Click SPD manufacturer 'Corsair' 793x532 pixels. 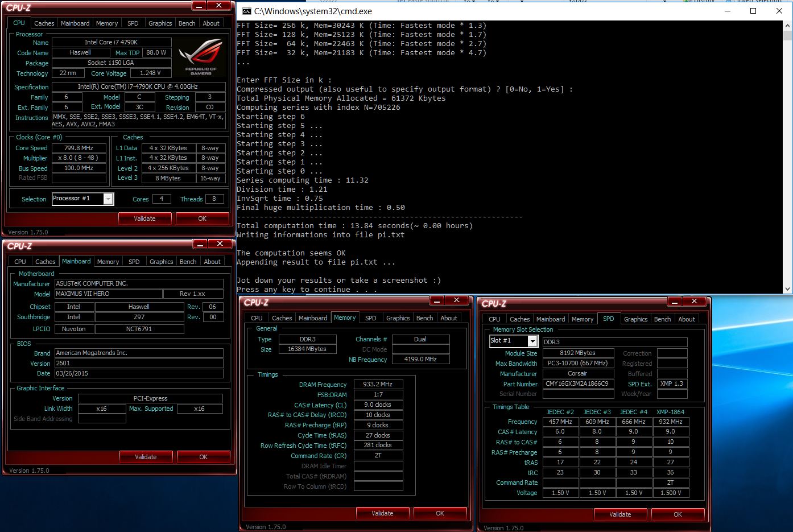tap(578, 373)
